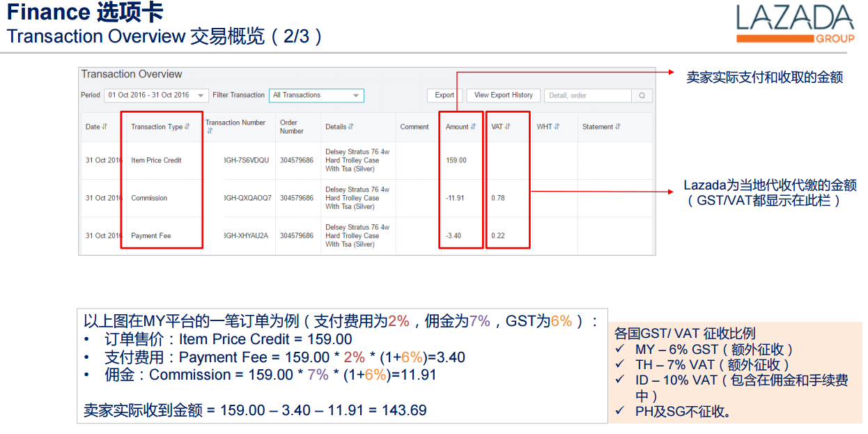Viewport: 868px width, 434px height.
Task: Click the 0.22 VAT value
Action: 497,235
